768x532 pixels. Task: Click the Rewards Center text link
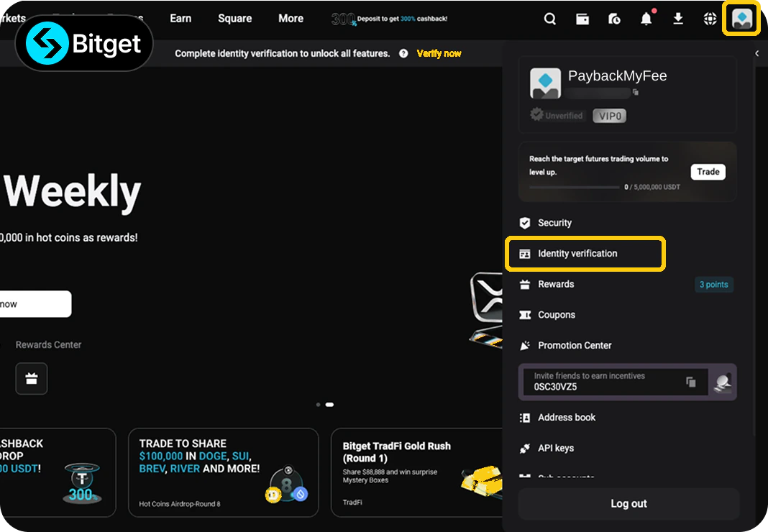pos(48,345)
